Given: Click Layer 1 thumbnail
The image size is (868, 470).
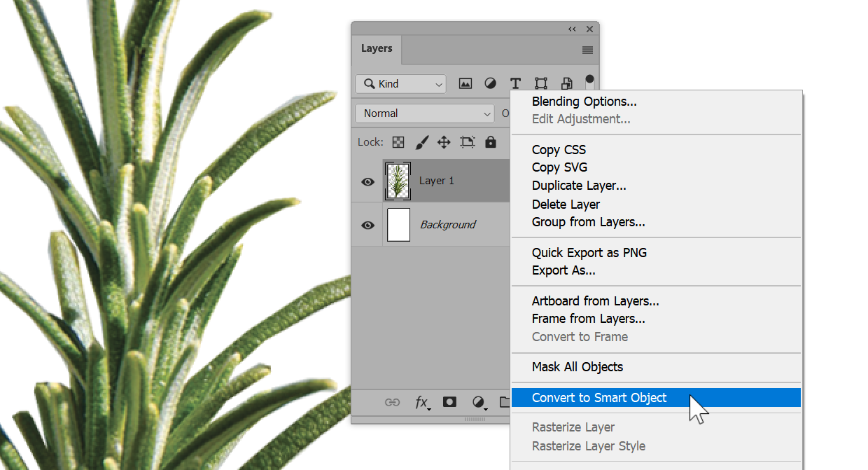Looking at the screenshot, I should click(398, 181).
